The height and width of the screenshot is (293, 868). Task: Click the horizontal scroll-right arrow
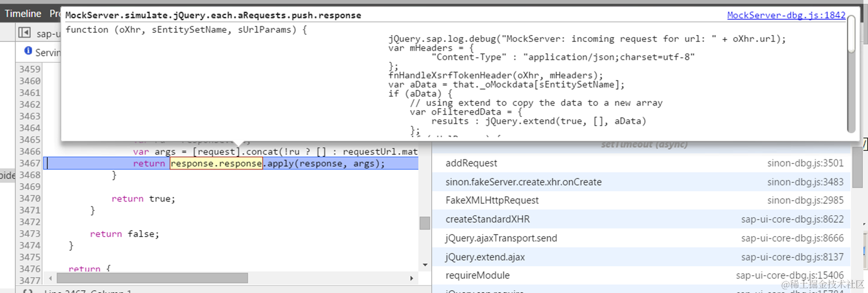[412, 278]
